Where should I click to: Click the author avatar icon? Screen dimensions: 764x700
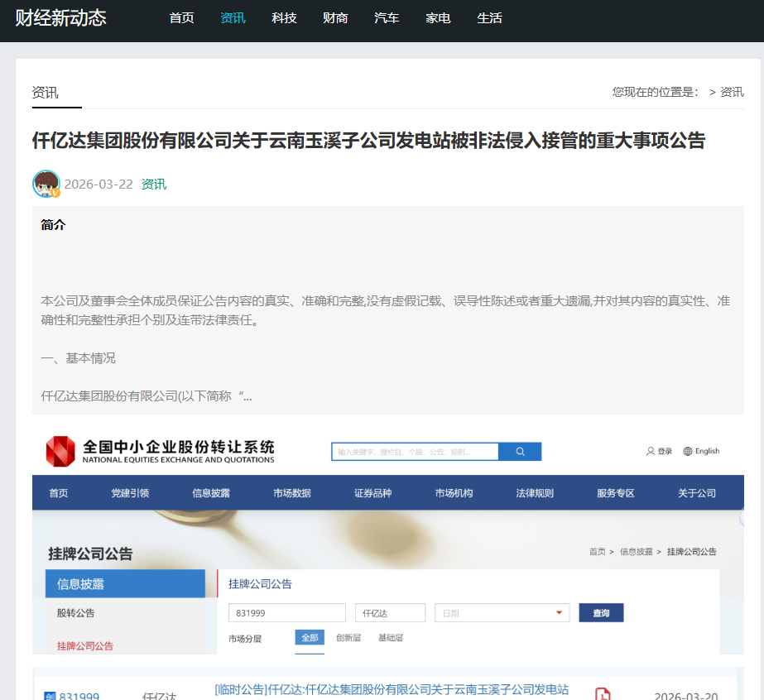46,184
